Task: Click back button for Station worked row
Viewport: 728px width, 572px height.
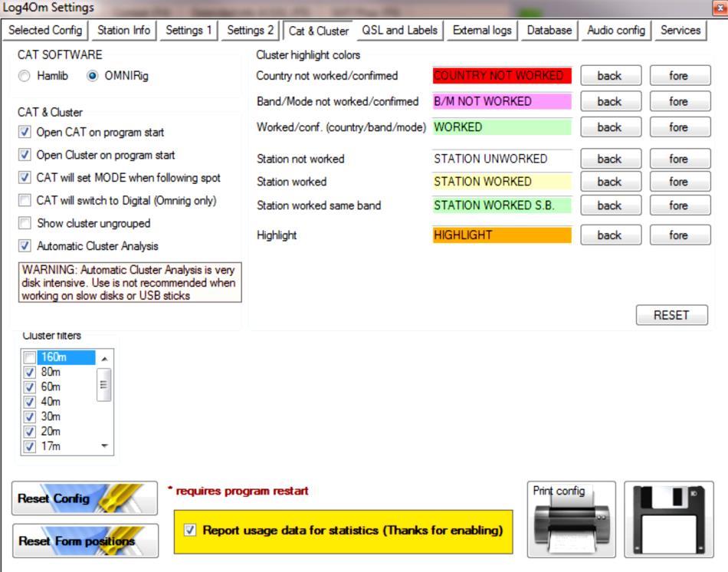Action: [x=611, y=181]
